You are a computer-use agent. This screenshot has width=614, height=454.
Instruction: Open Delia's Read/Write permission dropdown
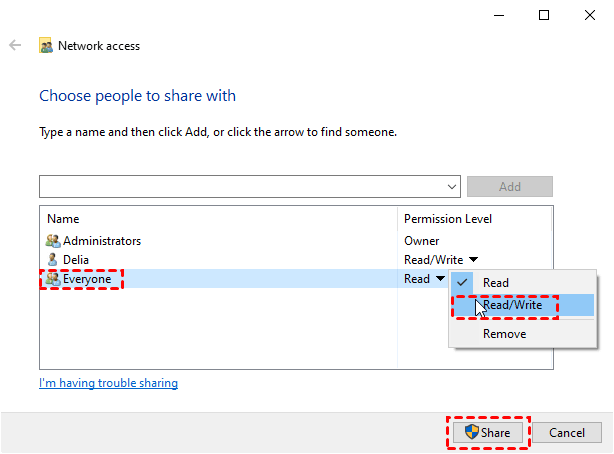point(472,260)
